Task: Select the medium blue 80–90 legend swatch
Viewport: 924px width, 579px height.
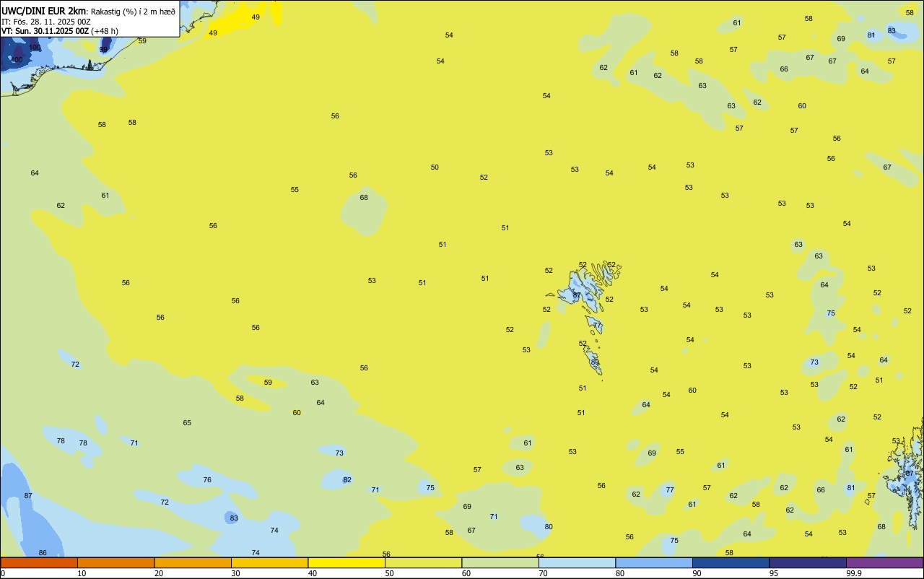Action: coord(654,562)
